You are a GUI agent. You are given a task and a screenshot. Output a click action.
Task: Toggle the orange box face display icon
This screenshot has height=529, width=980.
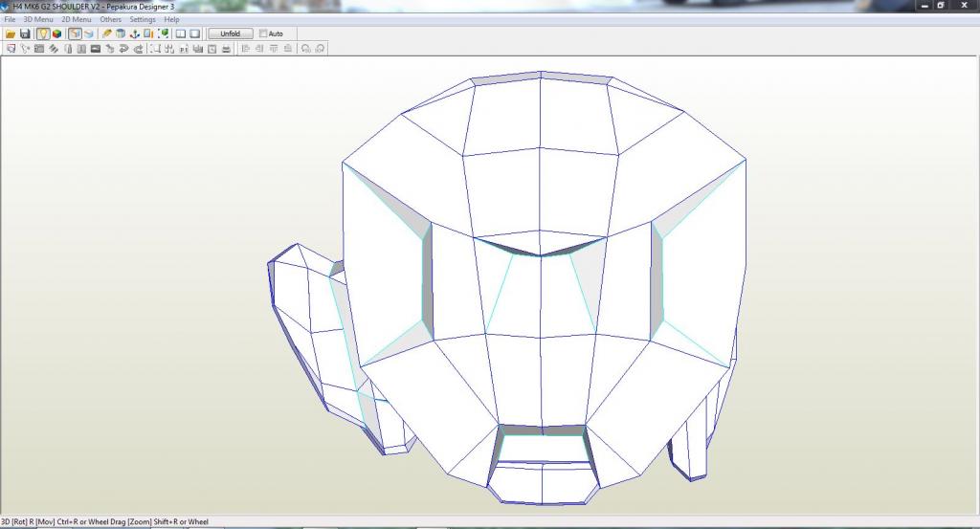pyautogui.click(x=75, y=33)
